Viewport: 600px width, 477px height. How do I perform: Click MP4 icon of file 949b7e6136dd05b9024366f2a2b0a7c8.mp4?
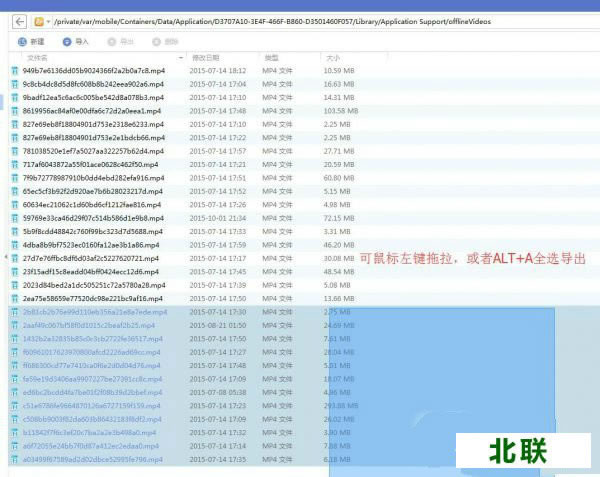pyautogui.click(x=14, y=71)
